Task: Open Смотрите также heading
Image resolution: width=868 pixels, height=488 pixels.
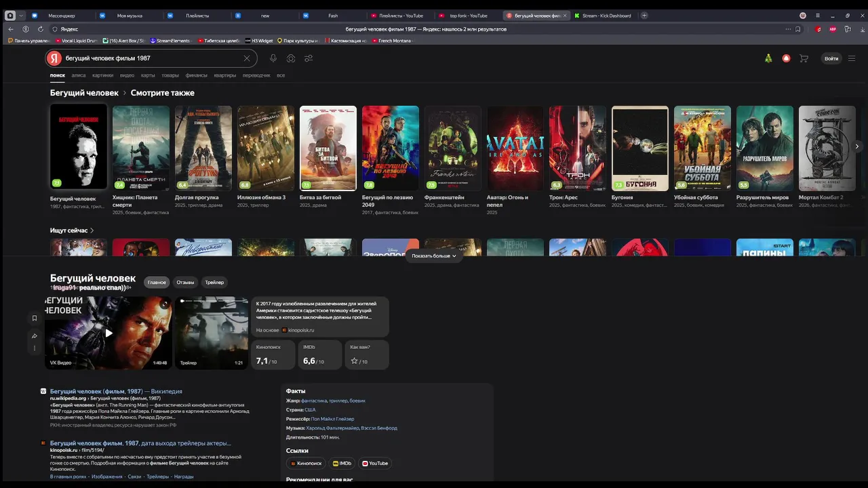Action: coord(163,93)
